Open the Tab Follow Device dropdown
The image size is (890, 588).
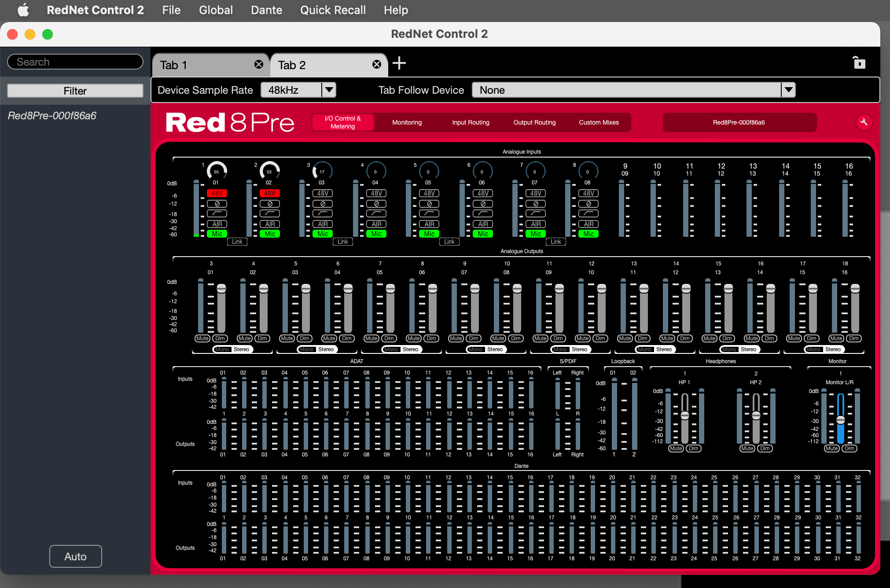634,90
